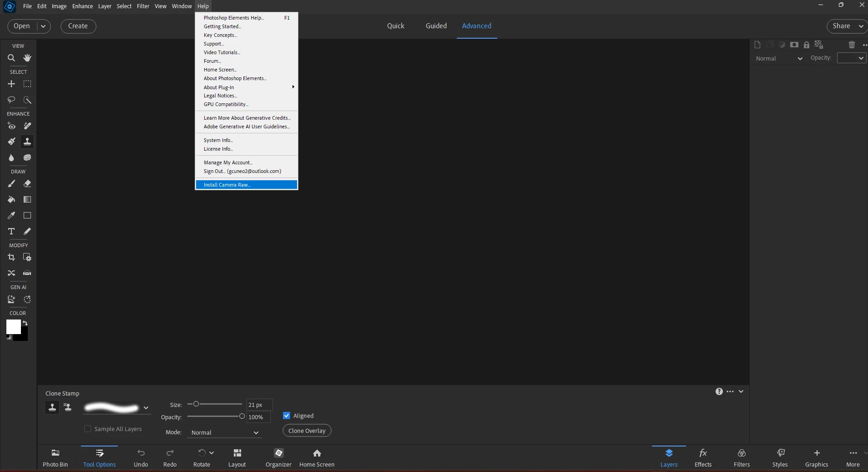This screenshot has width=868, height=472.
Task: Toggle the Photo Bin panel
Action: pos(56,458)
